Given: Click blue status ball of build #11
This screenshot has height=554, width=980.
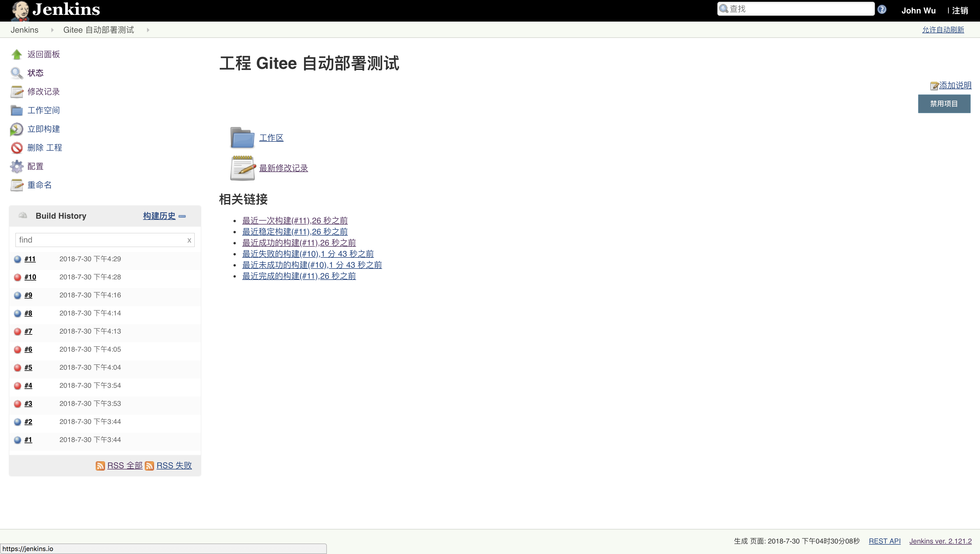Looking at the screenshot, I should coord(18,259).
